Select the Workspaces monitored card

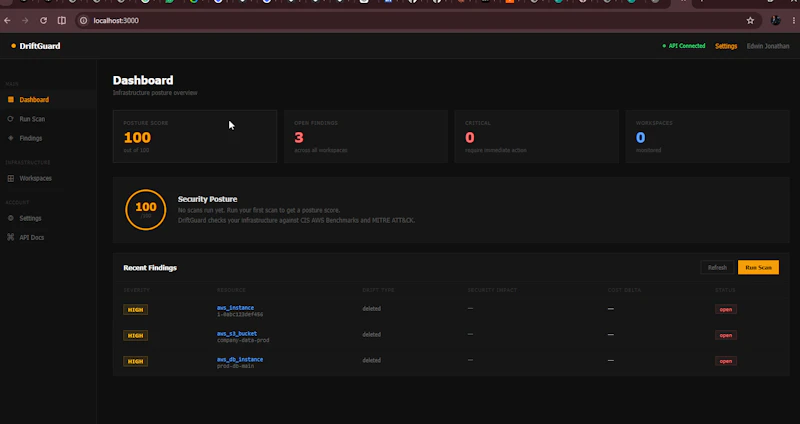(707, 136)
